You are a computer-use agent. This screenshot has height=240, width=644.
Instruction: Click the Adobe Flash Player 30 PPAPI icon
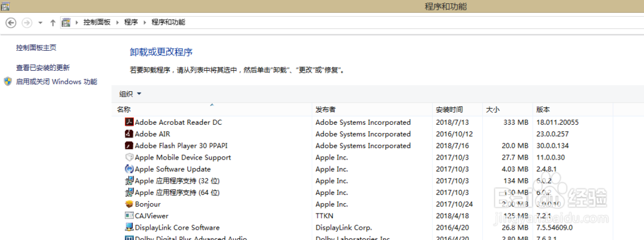(x=129, y=145)
